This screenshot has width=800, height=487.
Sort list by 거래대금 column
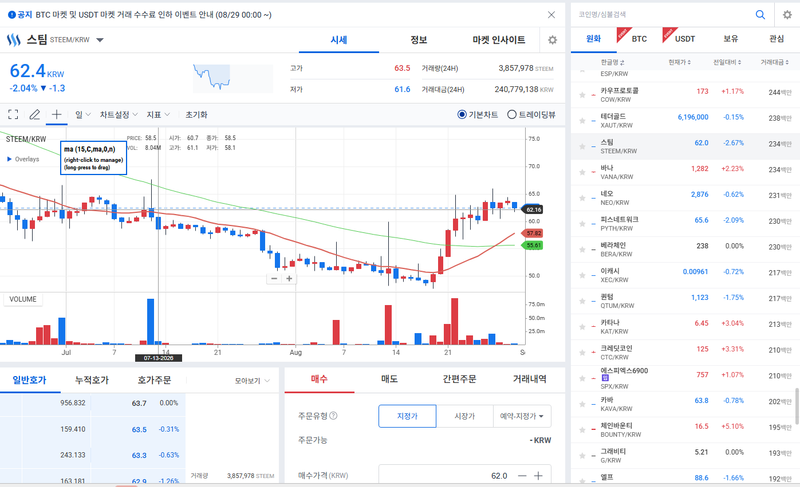coord(775,62)
